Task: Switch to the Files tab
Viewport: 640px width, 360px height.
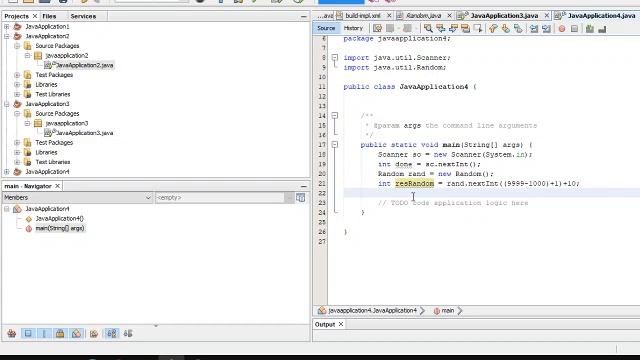Action: click(49, 16)
